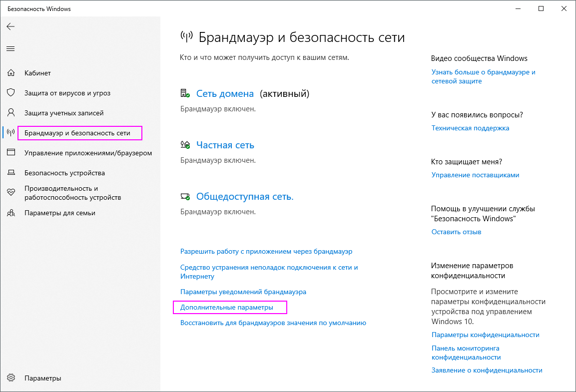Open Безопасность устройства section
The image size is (576, 392).
[64, 173]
